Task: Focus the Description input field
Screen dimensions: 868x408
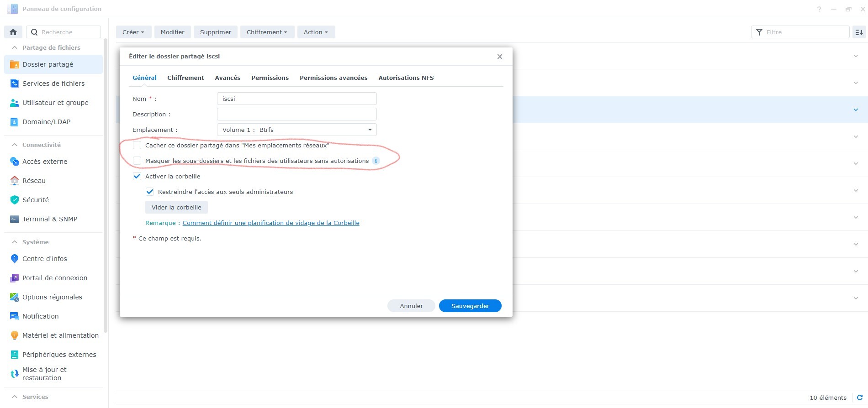Action: 297,114
